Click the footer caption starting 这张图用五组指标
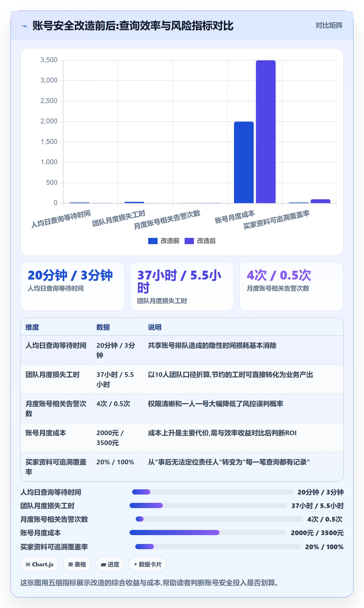 149,583
